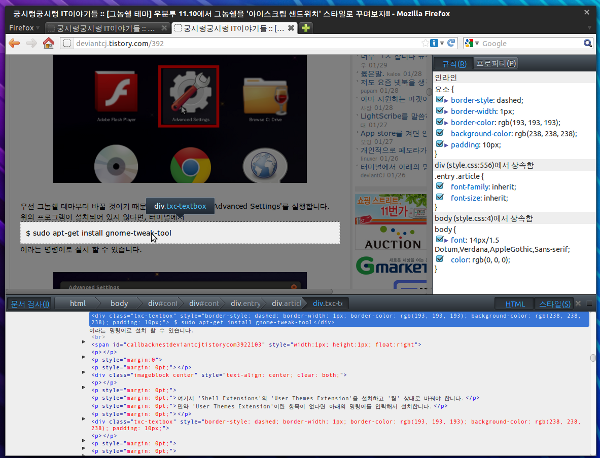Close the active second browser tab
600x458 pixels.
point(291,28)
